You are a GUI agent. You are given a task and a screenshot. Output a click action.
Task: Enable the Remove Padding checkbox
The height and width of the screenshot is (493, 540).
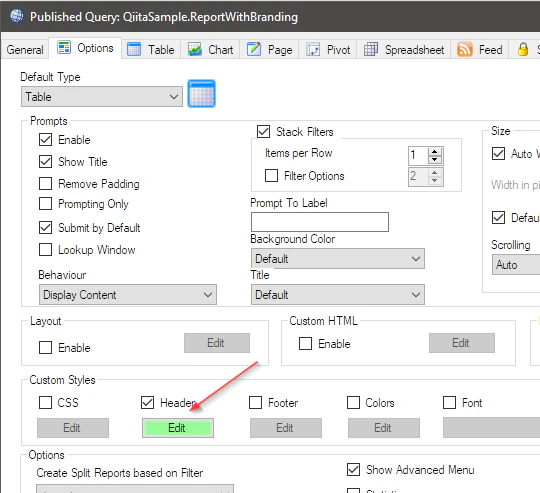pos(45,183)
